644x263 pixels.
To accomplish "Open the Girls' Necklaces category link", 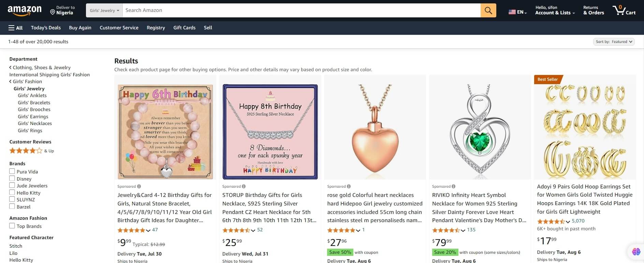I will pyautogui.click(x=35, y=123).
